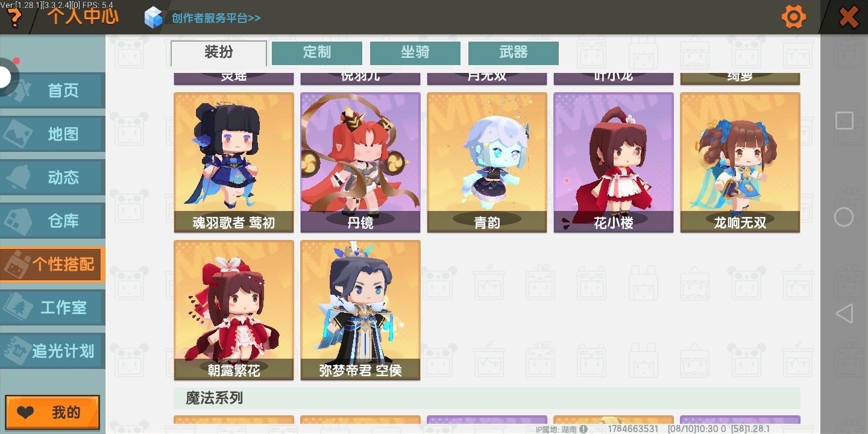Tap the Android home circle button
868x434 pixels.
pos(844,217)
